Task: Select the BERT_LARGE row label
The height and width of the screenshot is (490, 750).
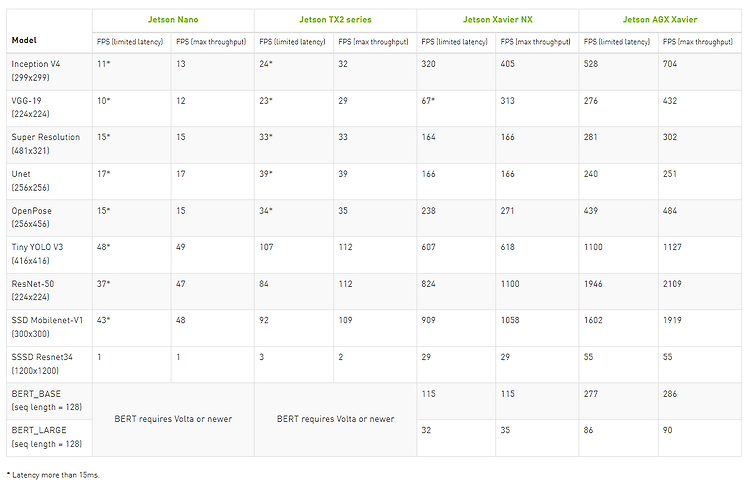Action: coord(46,437)
